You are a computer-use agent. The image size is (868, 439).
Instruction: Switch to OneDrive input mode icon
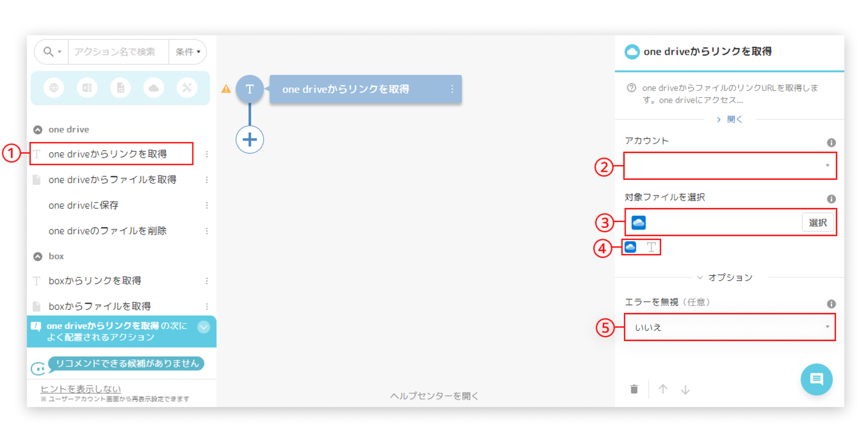631,247
